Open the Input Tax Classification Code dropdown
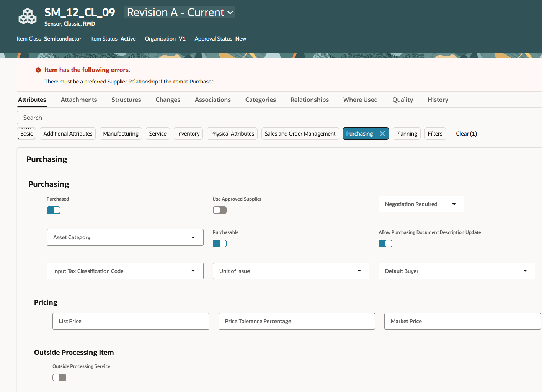The height and width of the screenshot is (392, 542). 125,271
